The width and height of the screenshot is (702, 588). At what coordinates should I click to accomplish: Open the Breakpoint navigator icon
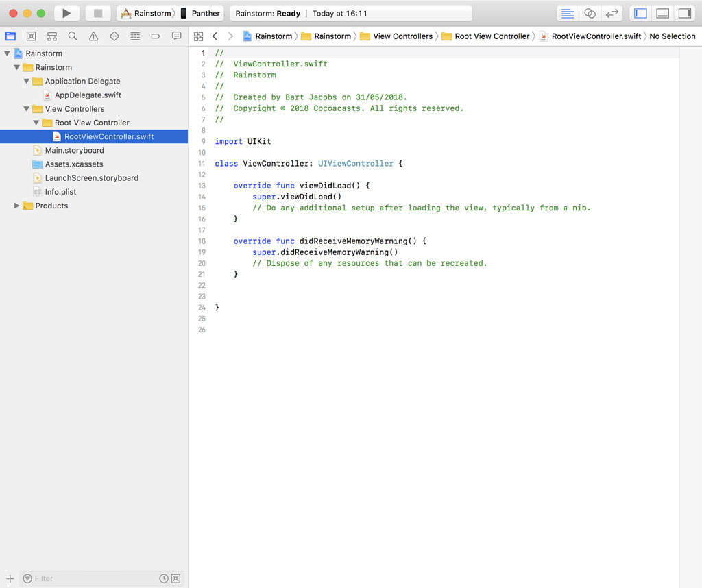click(155, 36)
